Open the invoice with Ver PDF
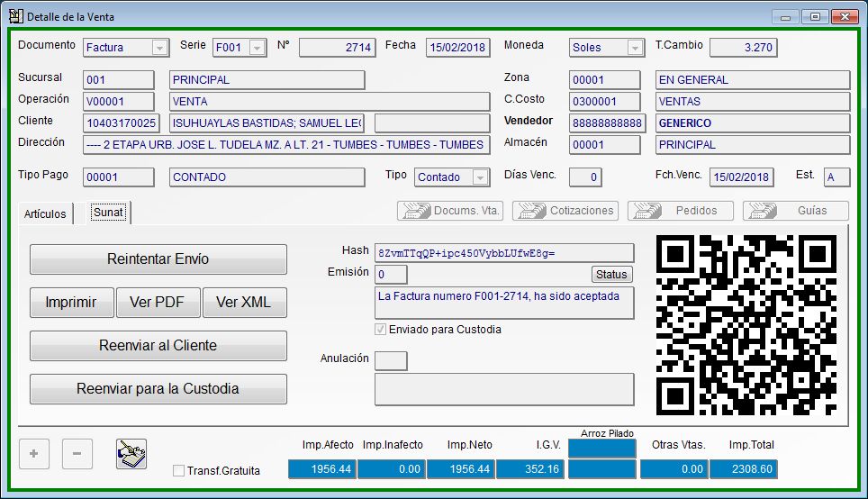868x499 pixels. (x=158, y=303)
